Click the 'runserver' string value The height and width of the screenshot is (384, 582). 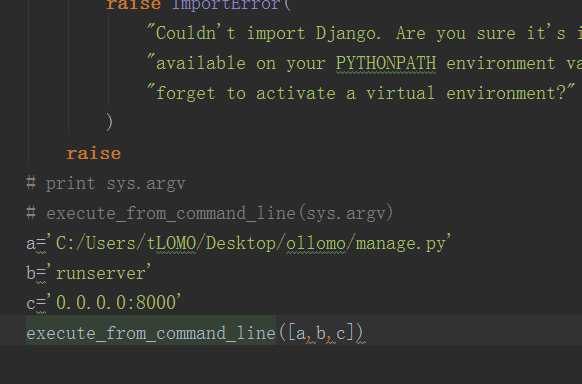pyautogui.click(x=99, y=273)
